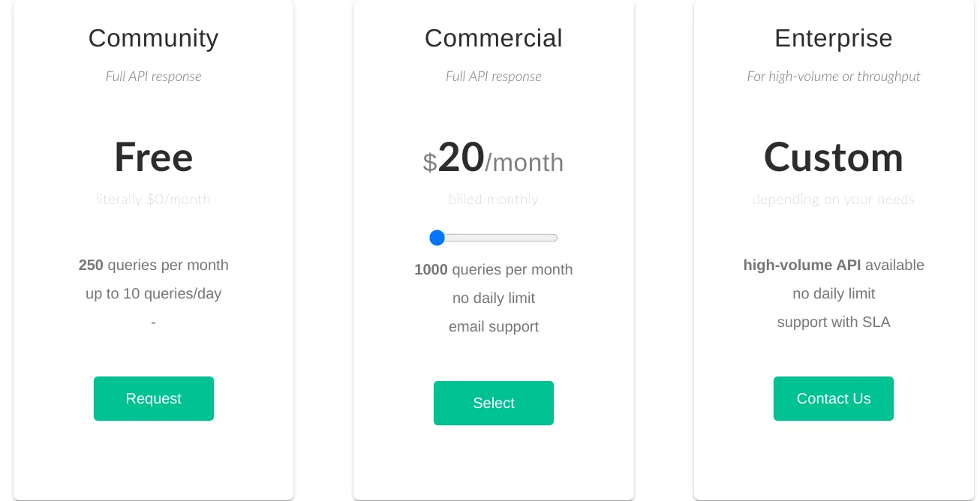The height and width of the screenshot is (501, 980).
Task: Click the large Free price text
Action: point(153,157)
